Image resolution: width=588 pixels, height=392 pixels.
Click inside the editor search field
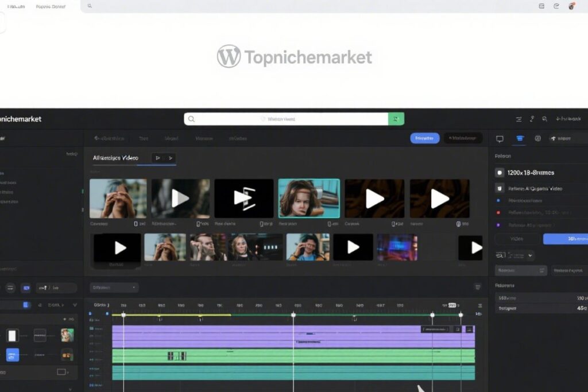click(286, 119)
